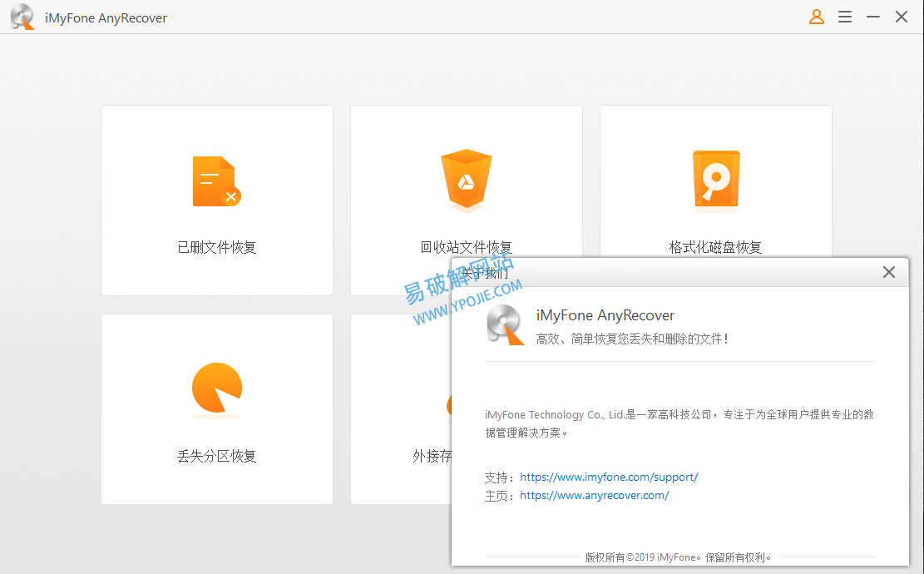Click the lost partition recovery pie icon
924x574 pixels.
click(216, 389)
